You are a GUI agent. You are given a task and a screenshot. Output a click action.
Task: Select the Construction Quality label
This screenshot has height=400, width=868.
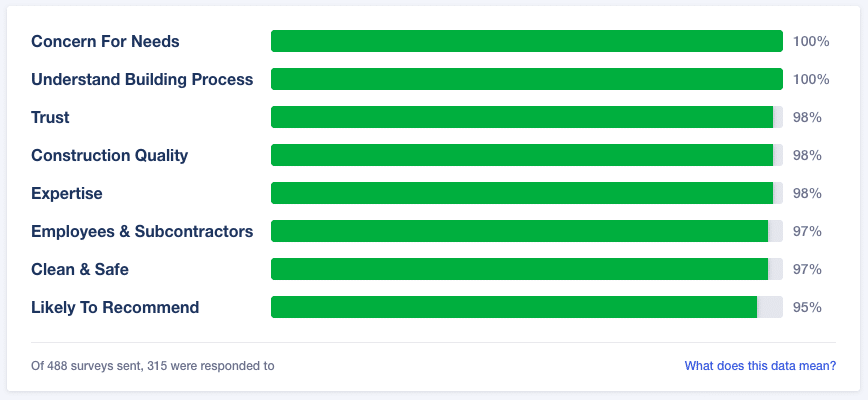(x=110, y=155)
